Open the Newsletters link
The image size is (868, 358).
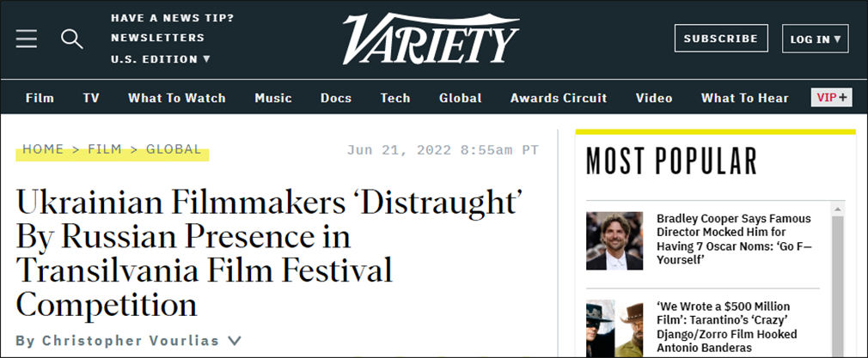(x=158, y=38)
